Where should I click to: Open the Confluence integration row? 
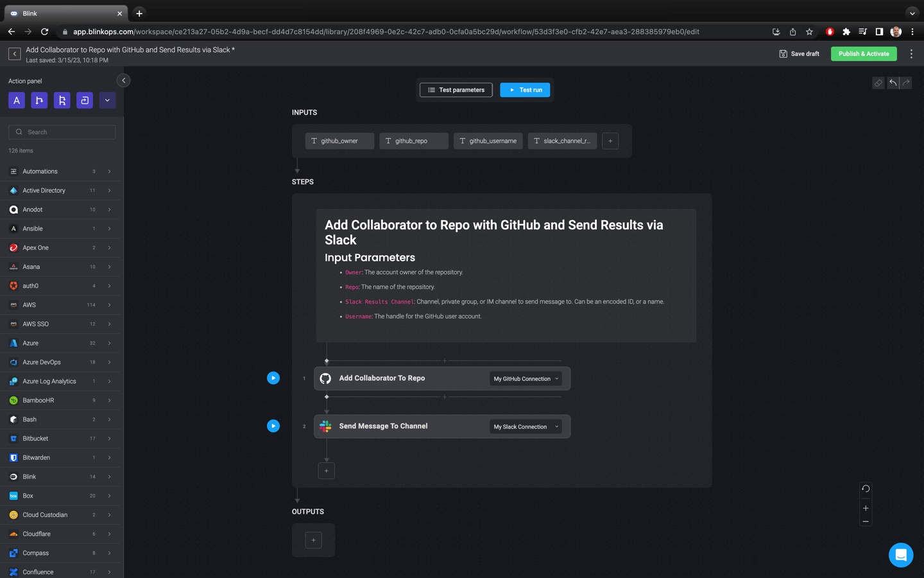(62, 572)
